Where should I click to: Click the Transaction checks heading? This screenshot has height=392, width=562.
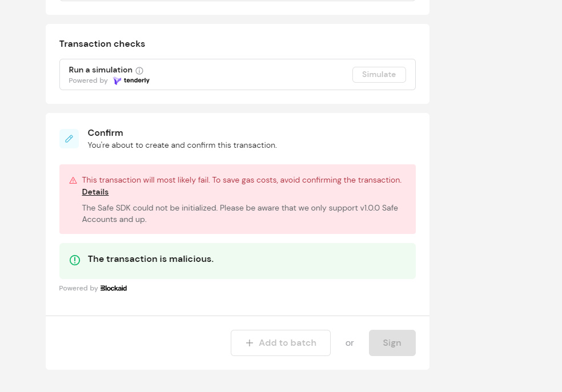tap(102, 44)
